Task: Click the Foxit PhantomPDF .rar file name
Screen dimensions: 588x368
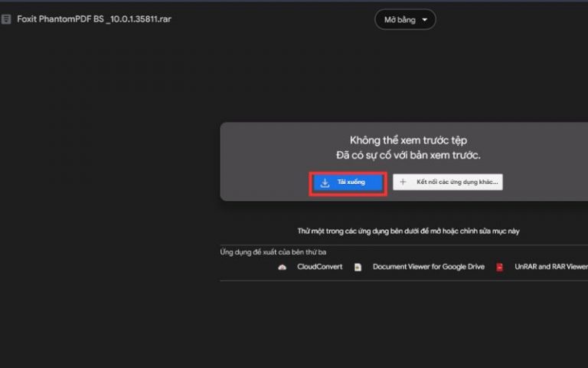Action: tap(94, 19)
